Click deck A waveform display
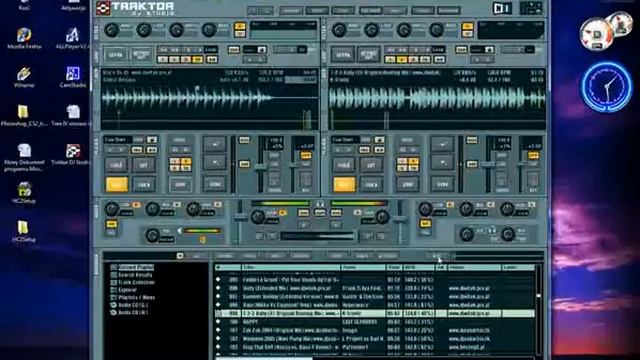Image resolution: width=640 pixels, height=360 pixels. [210, 99]
